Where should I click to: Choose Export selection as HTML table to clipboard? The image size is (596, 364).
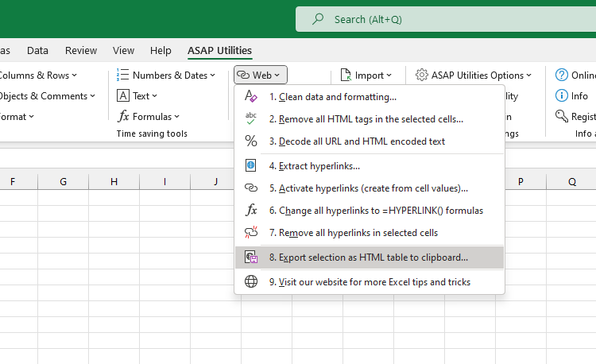370,258
